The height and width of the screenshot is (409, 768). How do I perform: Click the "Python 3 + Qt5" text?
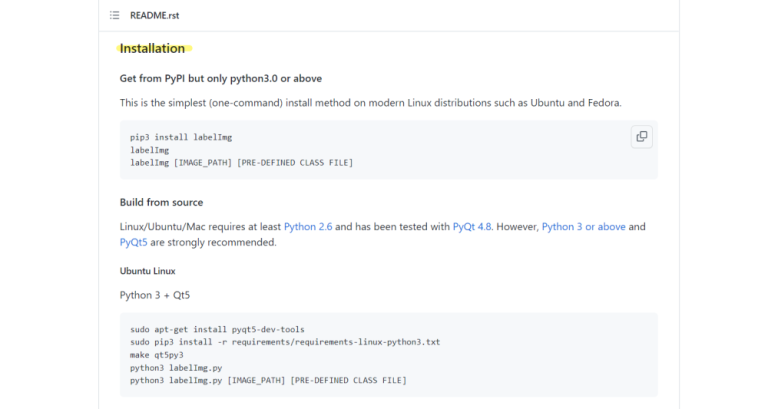pos(155,295)
